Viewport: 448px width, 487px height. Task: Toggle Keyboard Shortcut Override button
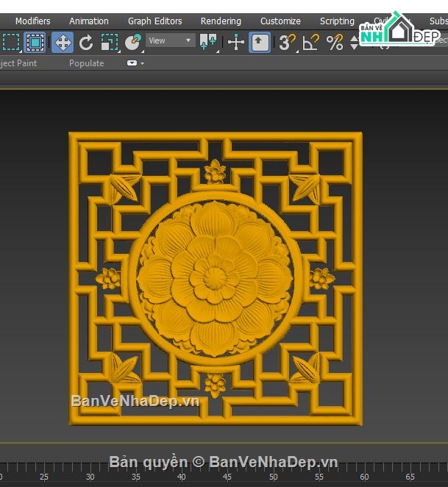point(260,42)
